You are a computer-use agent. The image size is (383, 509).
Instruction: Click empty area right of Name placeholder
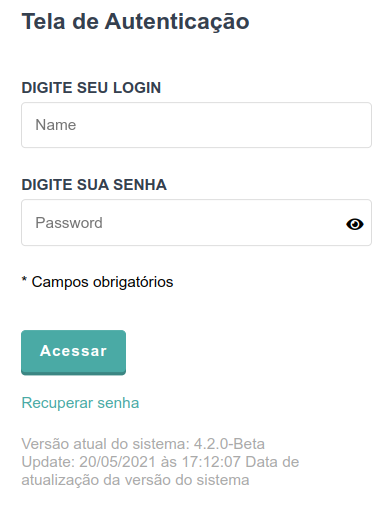[223, 125]
